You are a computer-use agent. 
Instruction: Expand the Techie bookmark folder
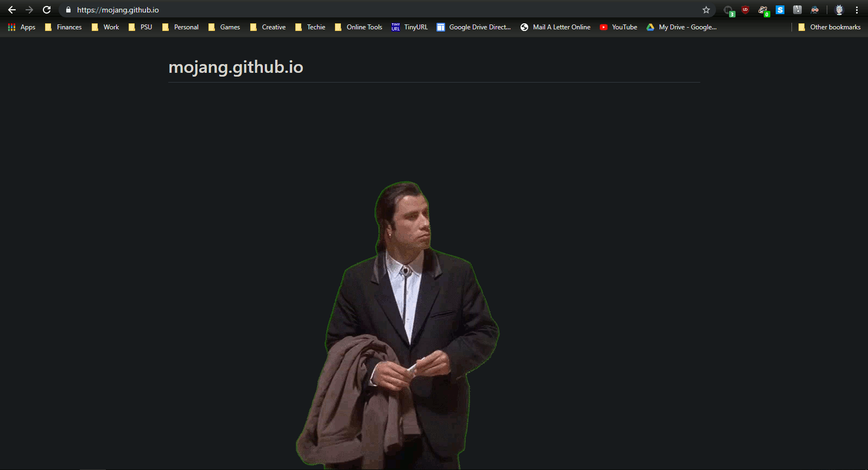(310, 27)
